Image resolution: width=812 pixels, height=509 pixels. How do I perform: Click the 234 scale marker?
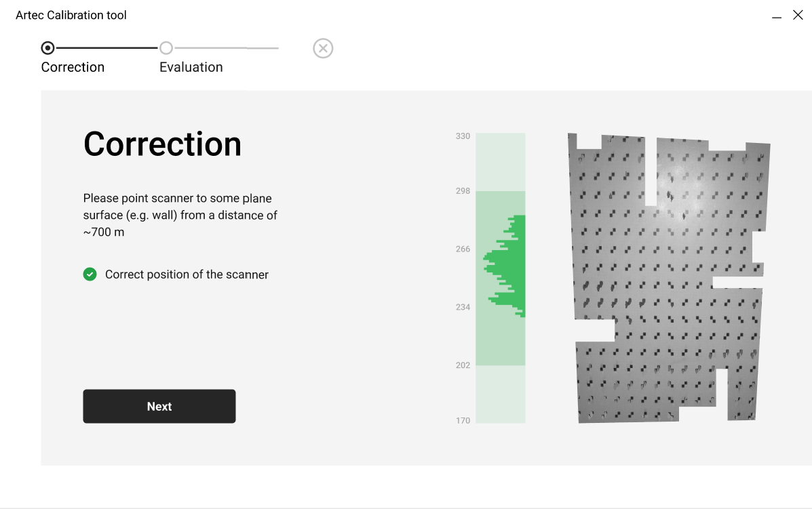tap(463, 307)
